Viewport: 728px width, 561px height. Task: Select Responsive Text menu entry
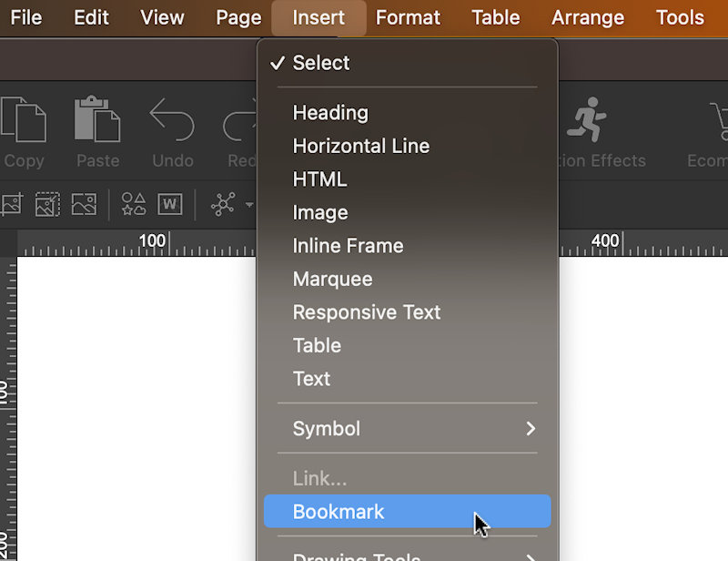tap(366, 312)
